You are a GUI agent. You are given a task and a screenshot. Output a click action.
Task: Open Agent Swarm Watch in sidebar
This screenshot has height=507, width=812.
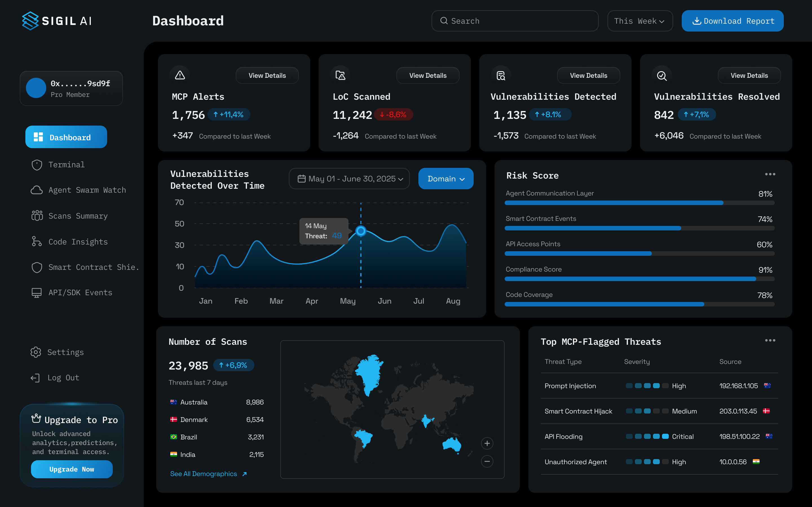(x=87, y=190)
